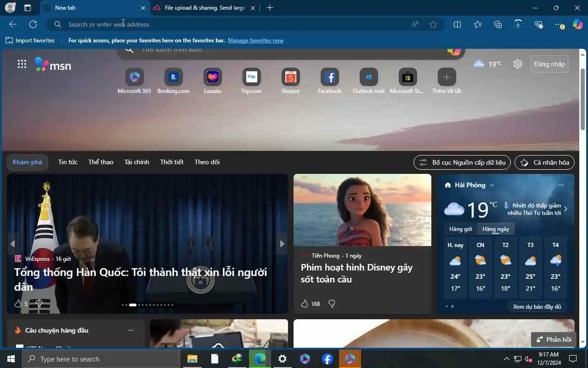Screen dimensions: 588x368
Task: Show hidden system tray icons
Action: tap(507, 359)
